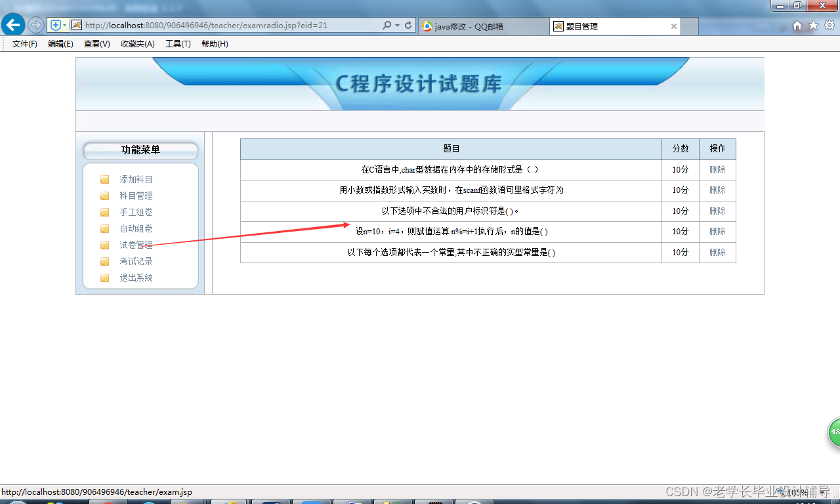
Task: Switch to the java修改 - QQ邮箱 tab
Action: 483,26
